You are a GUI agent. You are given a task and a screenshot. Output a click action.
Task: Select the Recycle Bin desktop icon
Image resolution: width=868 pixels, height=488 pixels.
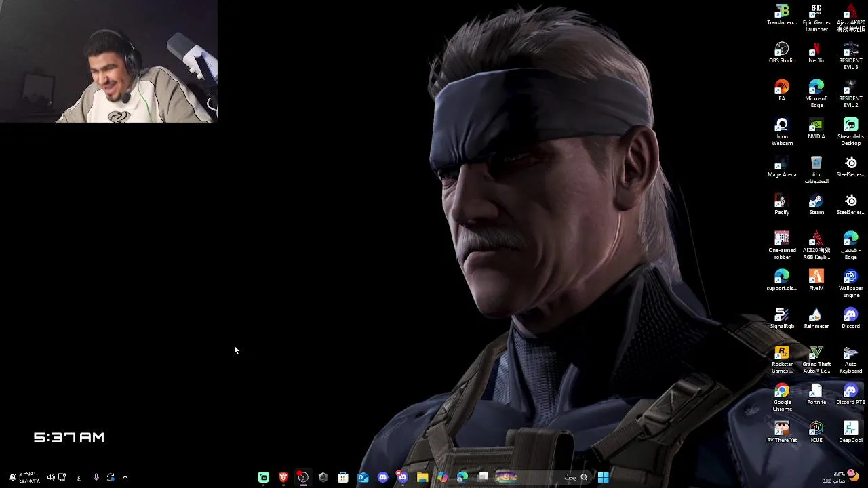(x=816, y=170)
